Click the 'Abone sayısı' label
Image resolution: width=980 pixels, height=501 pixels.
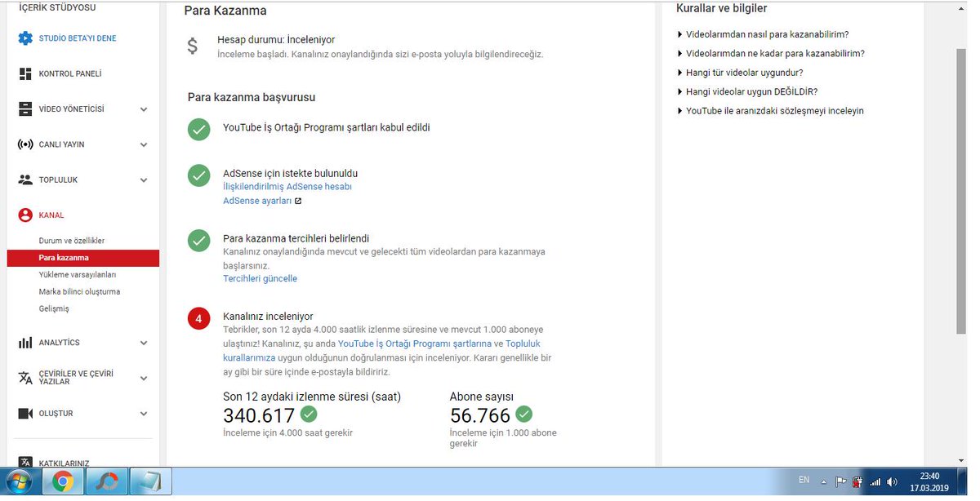click(482, 397)
